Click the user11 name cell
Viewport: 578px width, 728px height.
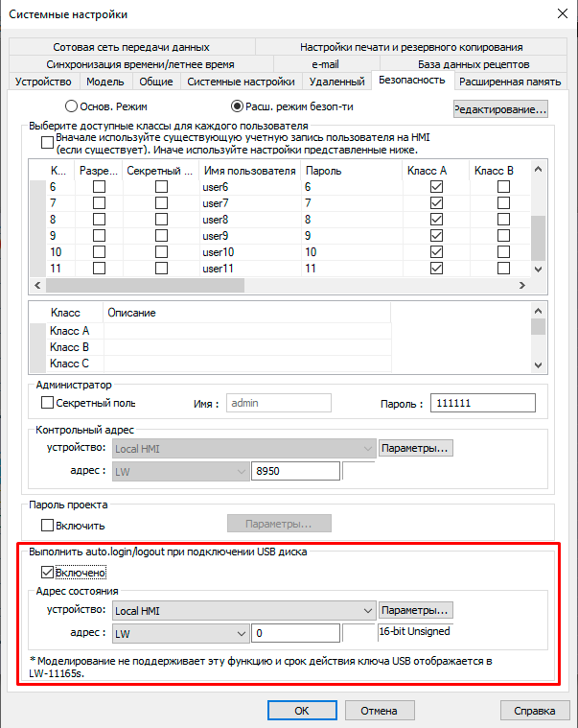(x=250, y=268)
